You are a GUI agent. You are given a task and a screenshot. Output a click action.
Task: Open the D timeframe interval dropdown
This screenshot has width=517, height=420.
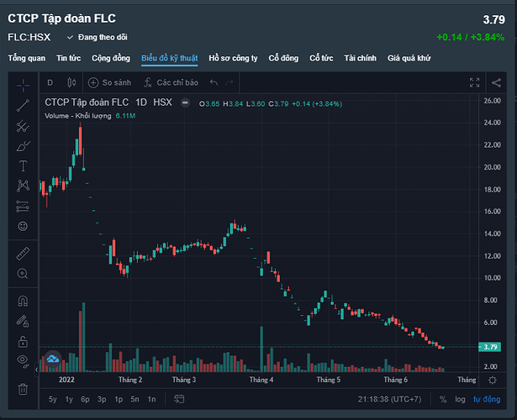pyautogui.click(x=50, y=82)
